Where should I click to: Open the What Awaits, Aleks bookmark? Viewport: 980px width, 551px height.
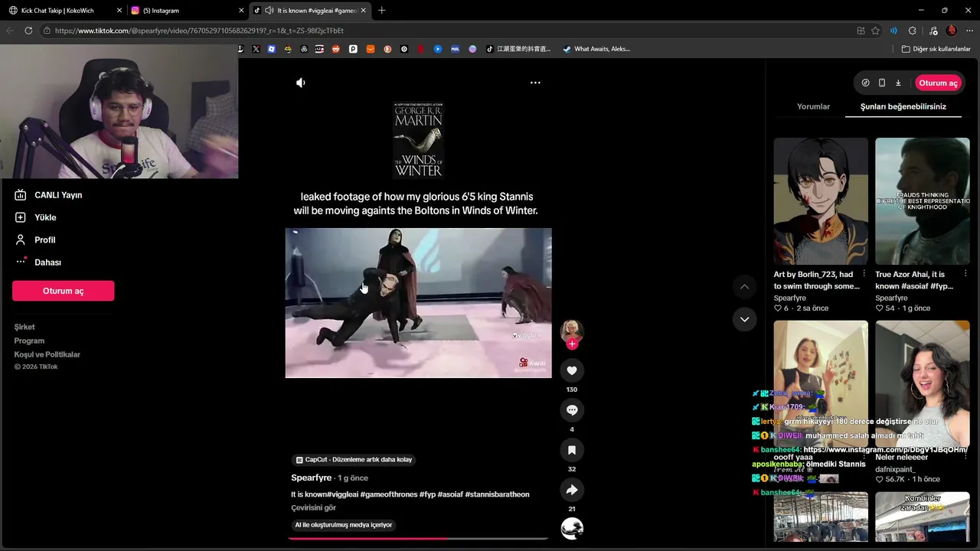pyautogui.click(x=596, y=49)
